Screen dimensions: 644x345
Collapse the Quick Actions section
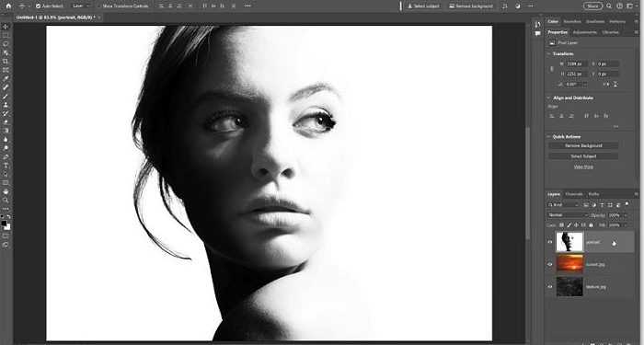tap(549, 136)
